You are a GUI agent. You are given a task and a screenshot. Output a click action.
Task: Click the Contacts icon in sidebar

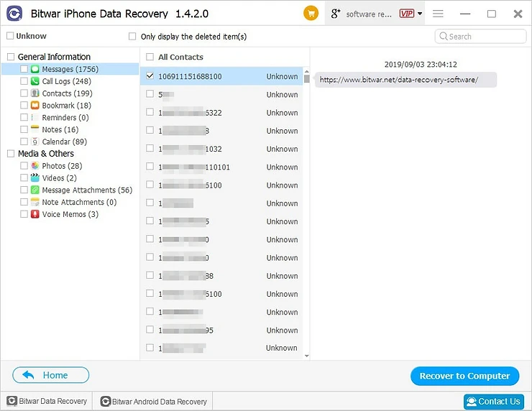click(35, 93)
